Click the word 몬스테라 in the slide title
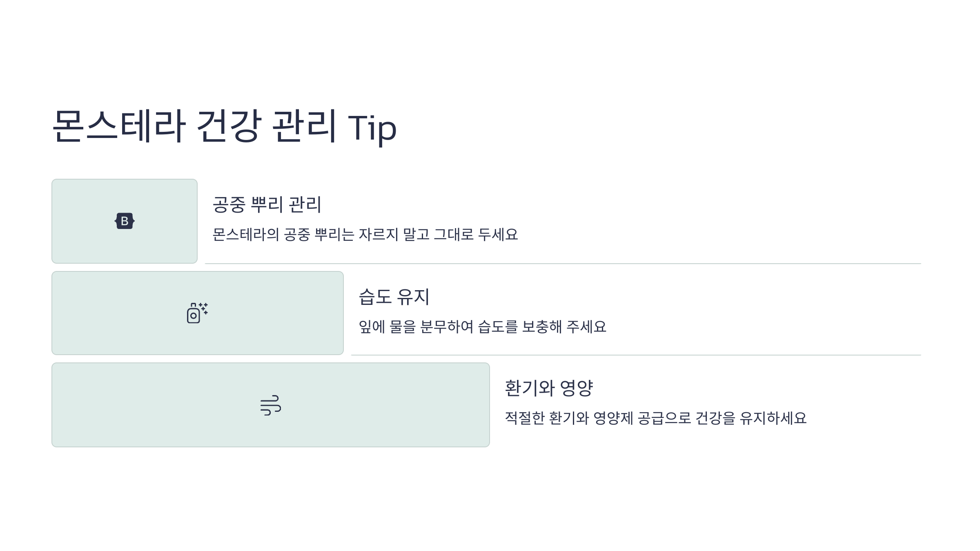The height and width of the screenshot is (551, 980). click(x=119, y=126)
